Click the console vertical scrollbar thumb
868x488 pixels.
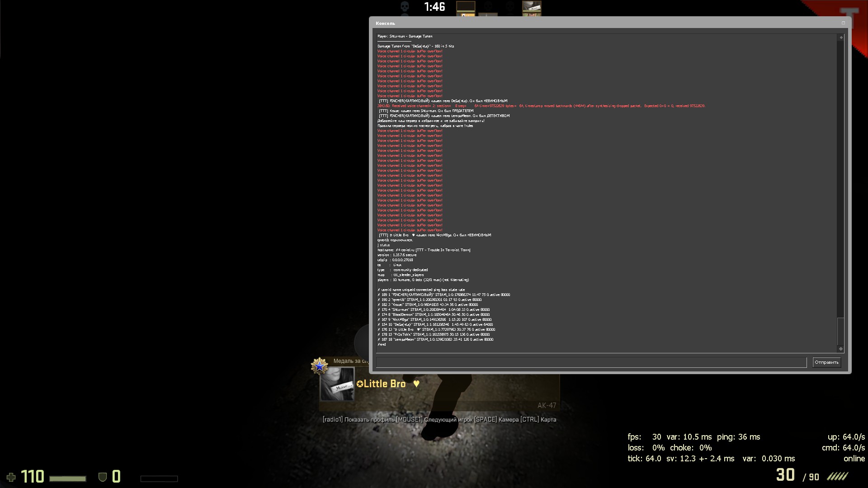[841, 331]
